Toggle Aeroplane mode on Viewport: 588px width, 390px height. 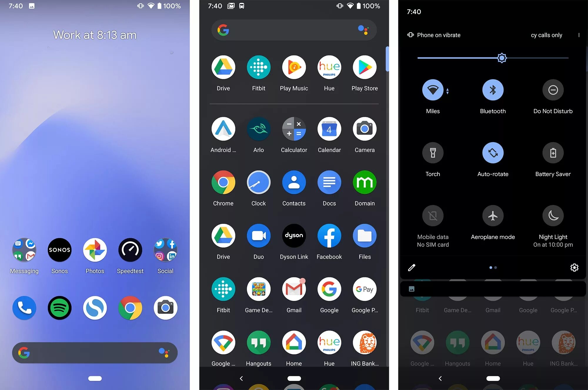(x=493, y=215)
